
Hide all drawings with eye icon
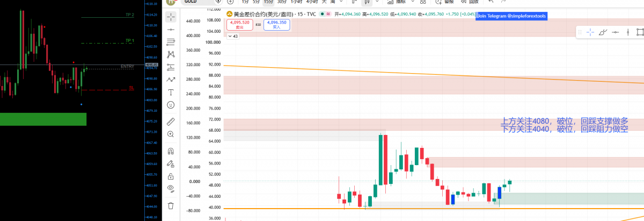(x=171, y=188)
